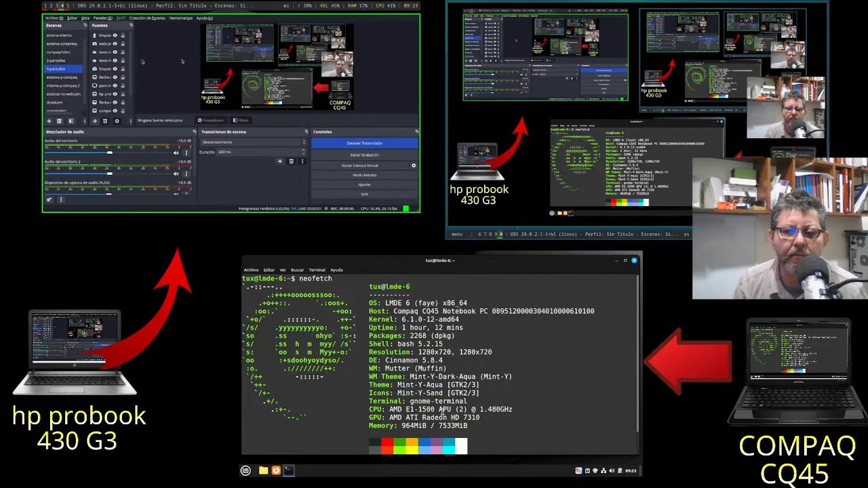Hide the compa source with eye icon

[115, 110]
